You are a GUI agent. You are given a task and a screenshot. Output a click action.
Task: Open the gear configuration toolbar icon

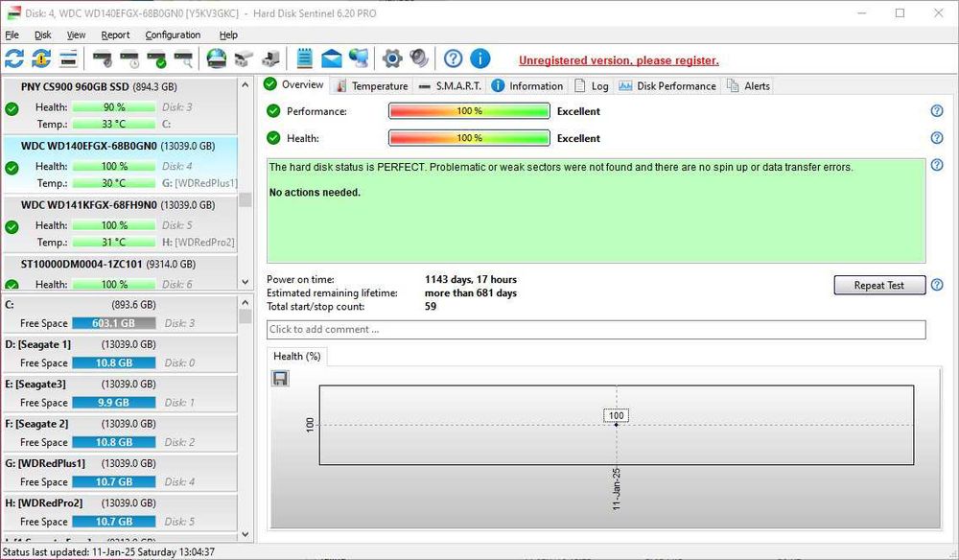392,58
